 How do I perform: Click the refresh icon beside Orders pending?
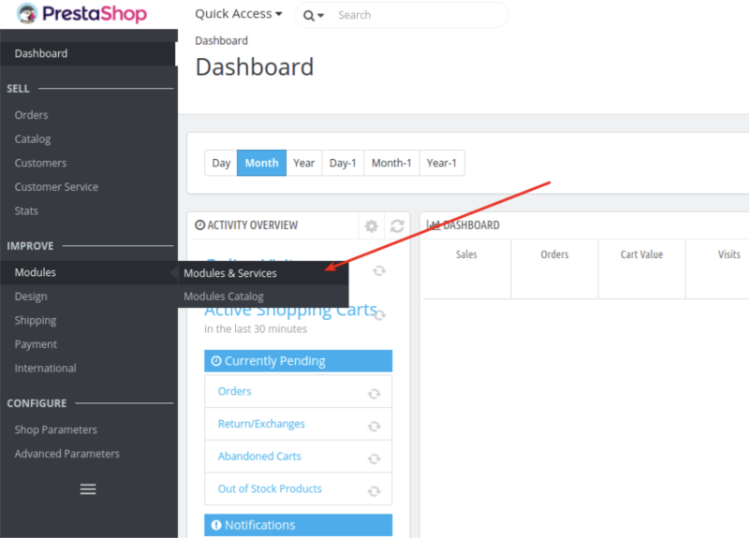(x=374, y=393)
